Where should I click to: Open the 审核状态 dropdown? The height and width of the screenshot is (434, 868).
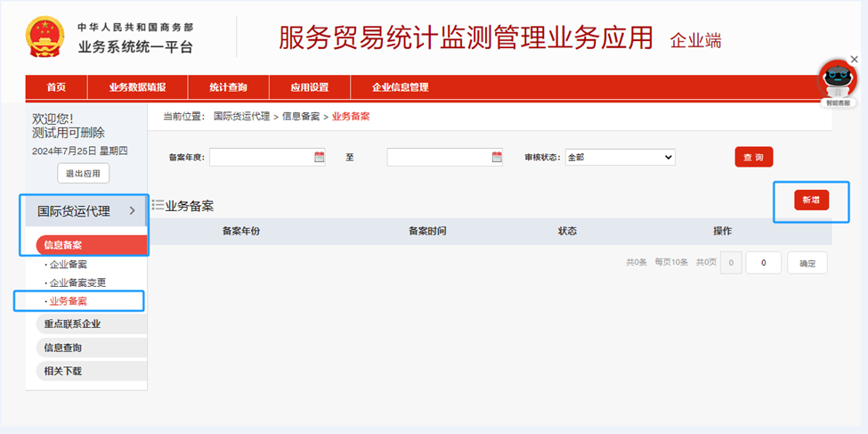tap(620, 158)
